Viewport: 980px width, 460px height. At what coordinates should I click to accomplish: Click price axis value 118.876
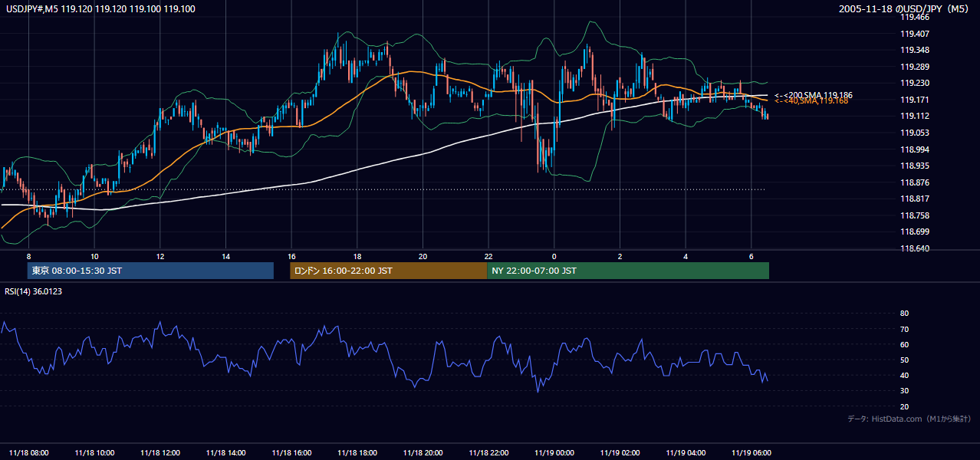tap(915, 182)
